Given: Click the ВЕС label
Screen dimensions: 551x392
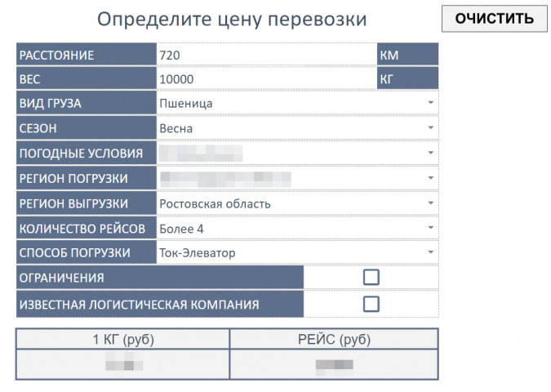Looking at the screenshot, I should pos(86,78).
